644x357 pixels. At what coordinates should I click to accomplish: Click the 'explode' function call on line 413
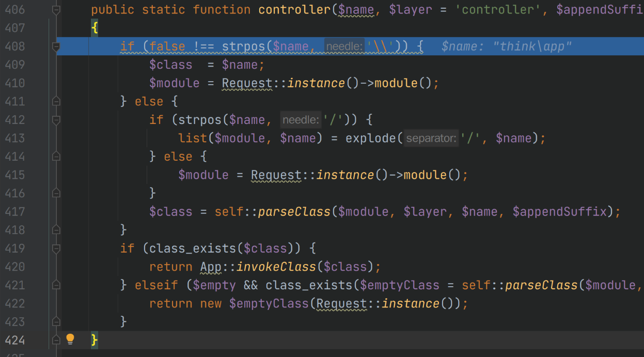click(371, 138)
